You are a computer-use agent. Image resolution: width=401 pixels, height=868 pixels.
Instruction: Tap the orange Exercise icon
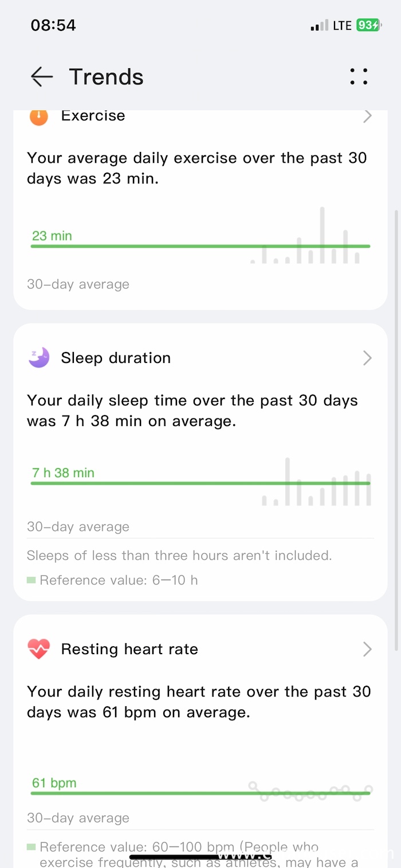click(x=39, y=116)
